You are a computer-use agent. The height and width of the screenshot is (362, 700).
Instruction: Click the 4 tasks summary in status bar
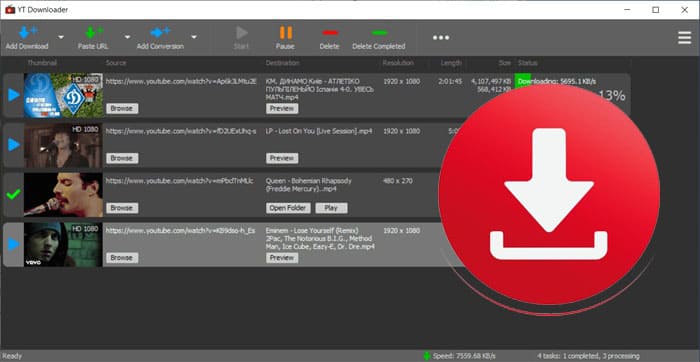tap(588, 356)
